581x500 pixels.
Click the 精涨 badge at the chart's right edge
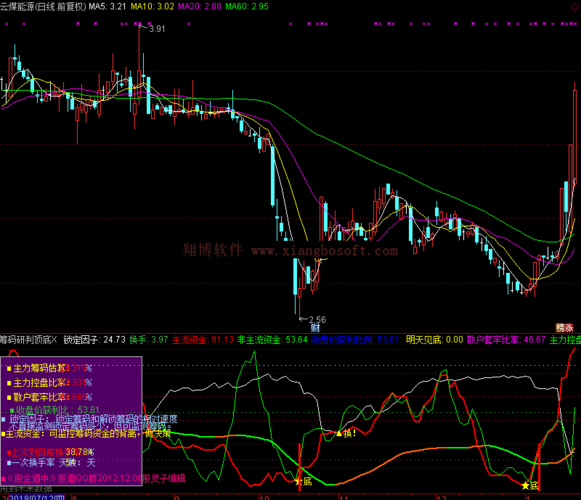coord(564,328)
